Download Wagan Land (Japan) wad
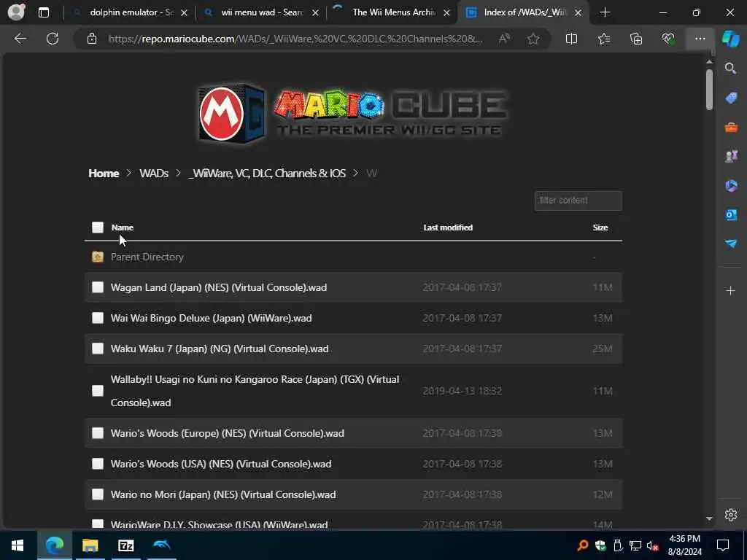 click(219, 287)
